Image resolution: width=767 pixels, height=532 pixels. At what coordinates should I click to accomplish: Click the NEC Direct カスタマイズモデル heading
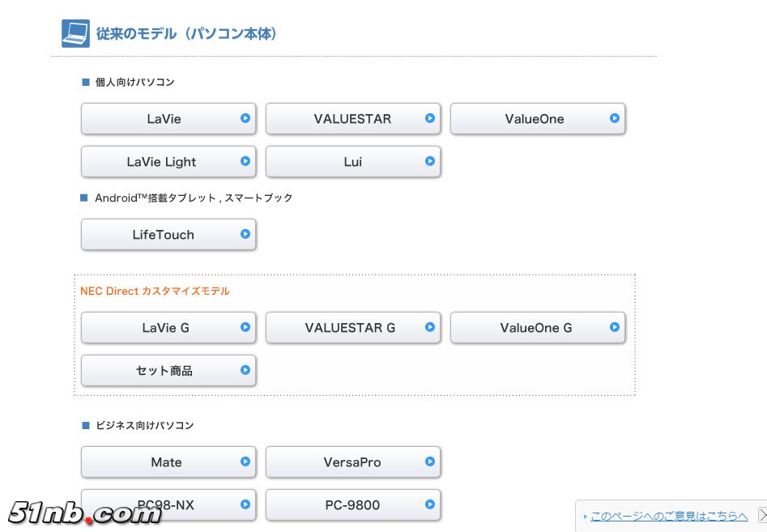pos(155,291)
